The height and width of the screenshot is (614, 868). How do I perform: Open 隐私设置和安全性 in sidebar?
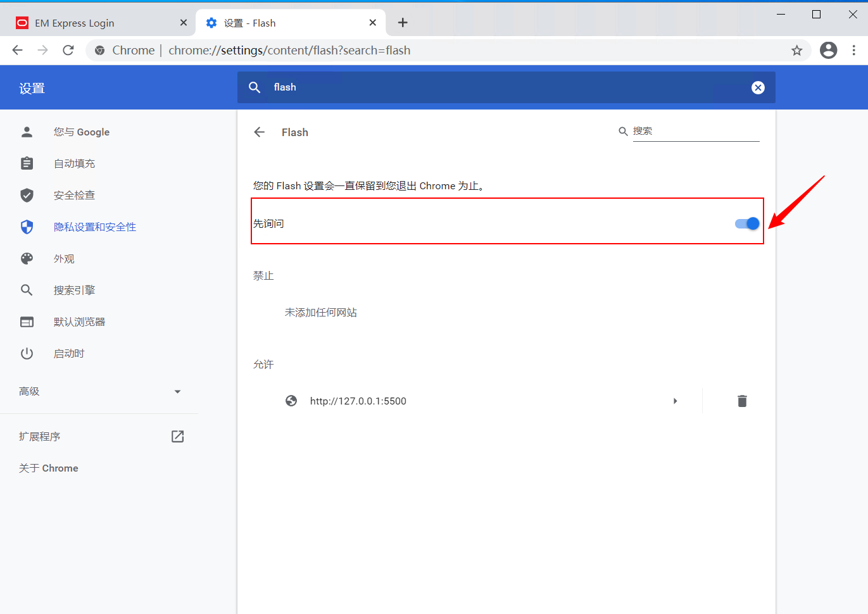coord(95,227)
